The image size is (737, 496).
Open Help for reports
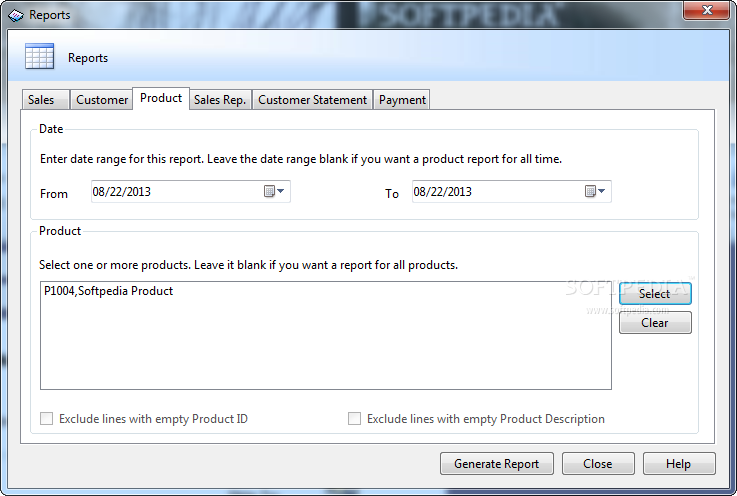679,464
